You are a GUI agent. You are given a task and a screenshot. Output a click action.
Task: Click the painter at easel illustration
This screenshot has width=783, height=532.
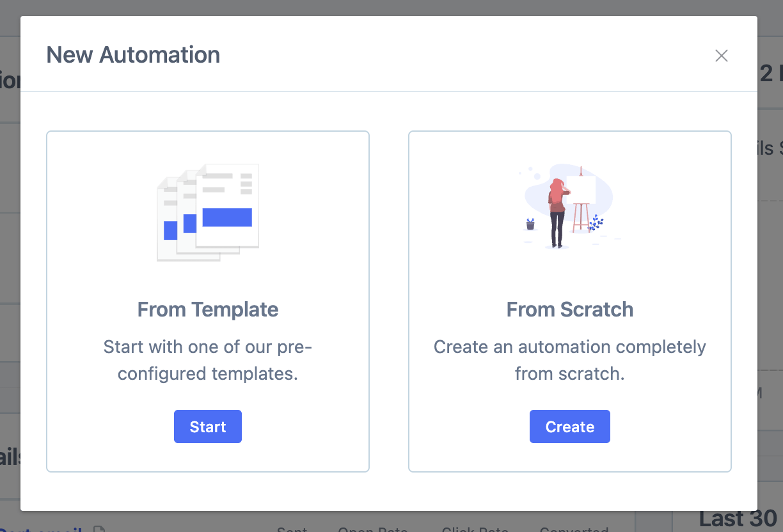coord(569,205)
